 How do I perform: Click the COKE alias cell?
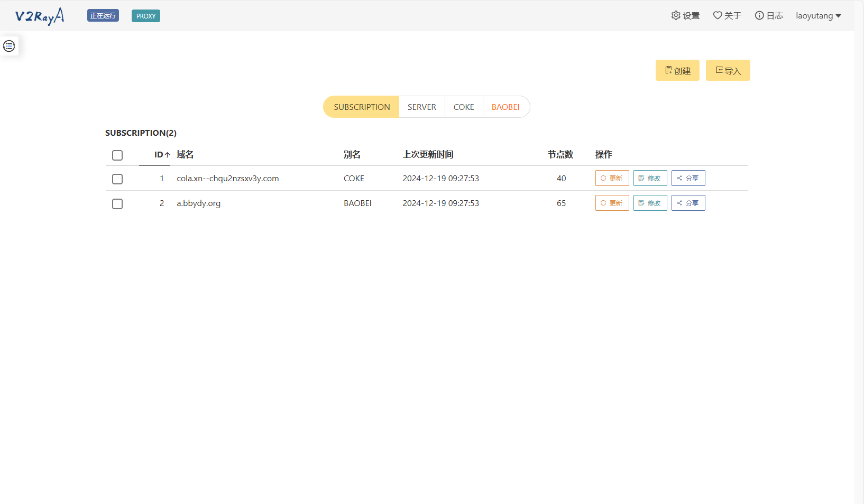point(354,179)
